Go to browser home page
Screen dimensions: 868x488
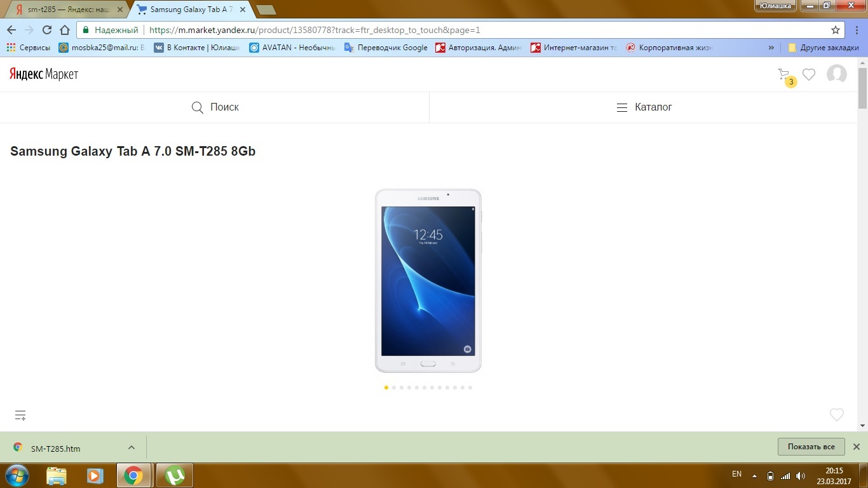tap(65, 30)
